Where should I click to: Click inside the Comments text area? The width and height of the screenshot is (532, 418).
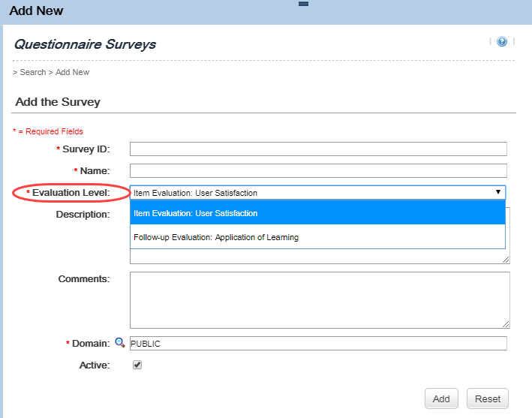[320, 300]
